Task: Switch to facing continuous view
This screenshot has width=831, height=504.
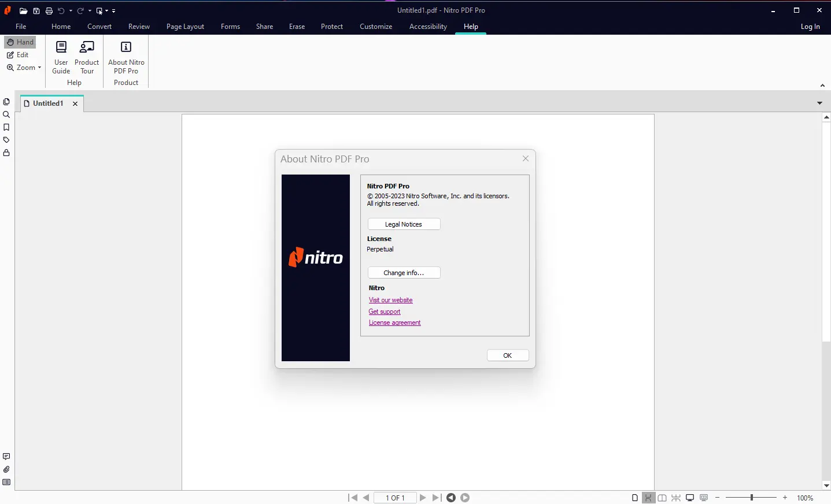Action: click(x=676, y=498)
